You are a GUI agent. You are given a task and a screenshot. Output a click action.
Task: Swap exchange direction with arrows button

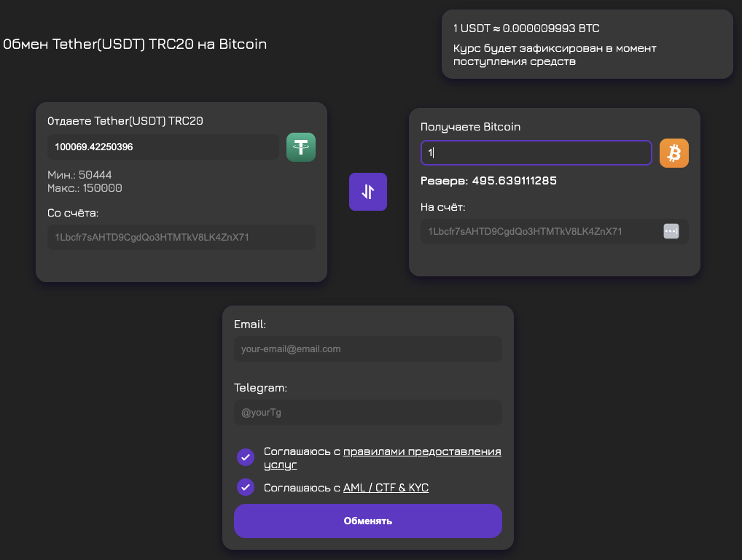[x=368, y=192]
